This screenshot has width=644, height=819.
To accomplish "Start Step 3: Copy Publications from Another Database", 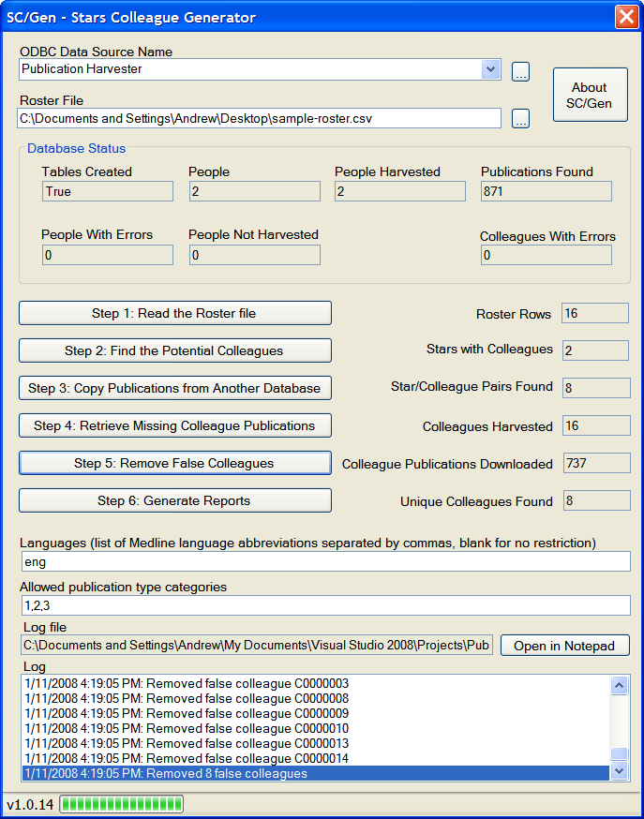I will pos(175,388).
